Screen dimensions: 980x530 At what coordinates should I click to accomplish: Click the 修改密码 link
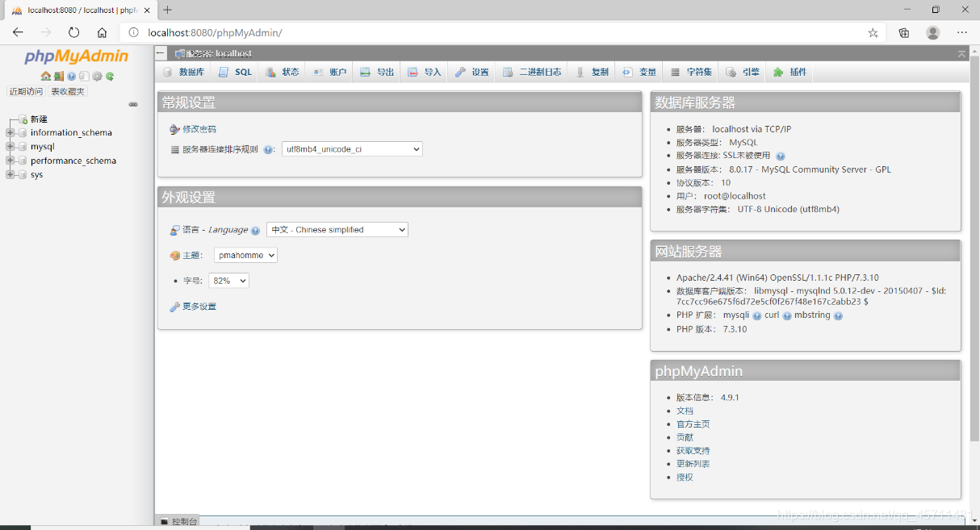(x=199, y=129)
